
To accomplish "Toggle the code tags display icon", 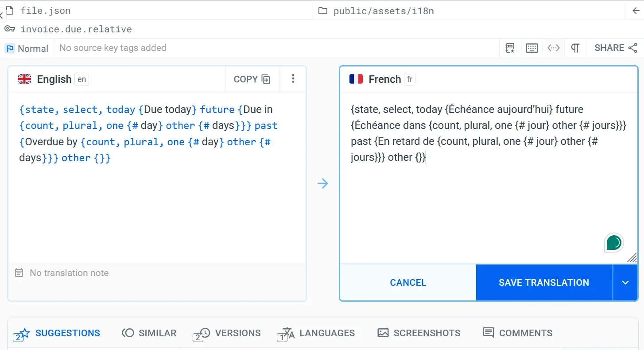I will tap(554, 48).
